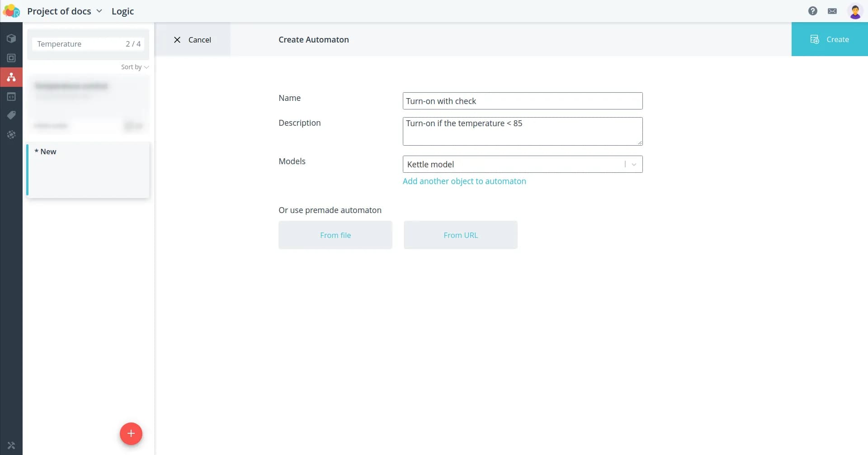868x455 pixels.
Task: Open the user avatar profile
Action: 855,11
